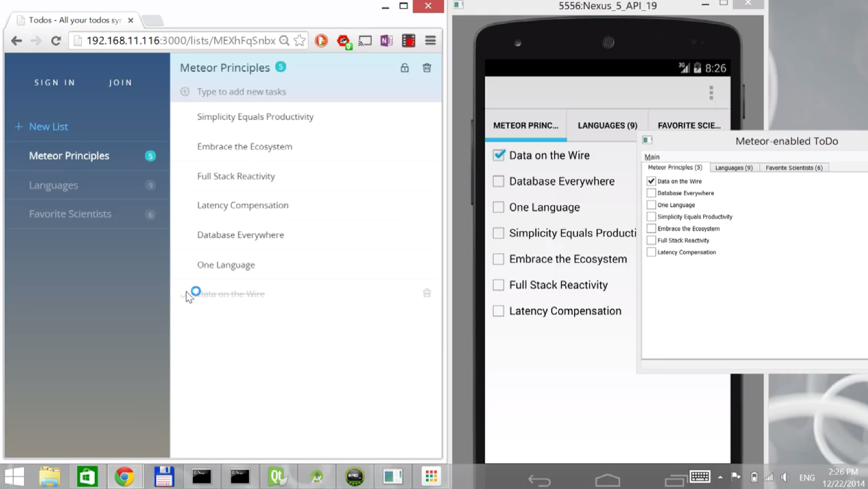Bookmark the page with the star icon
This screenshot has height=489, width=868.
tap(299, 41)
